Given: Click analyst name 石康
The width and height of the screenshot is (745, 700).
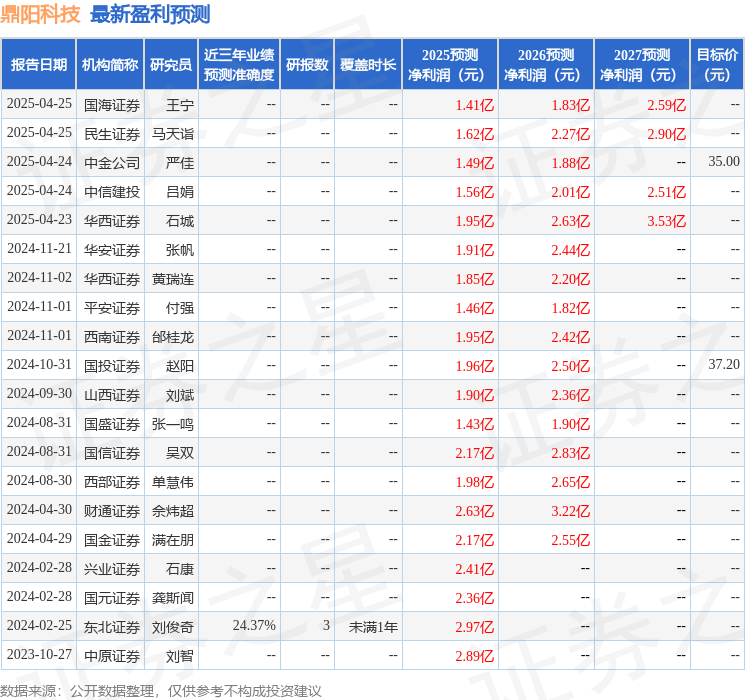Looking at the screenshot, I should pos(180,569).
